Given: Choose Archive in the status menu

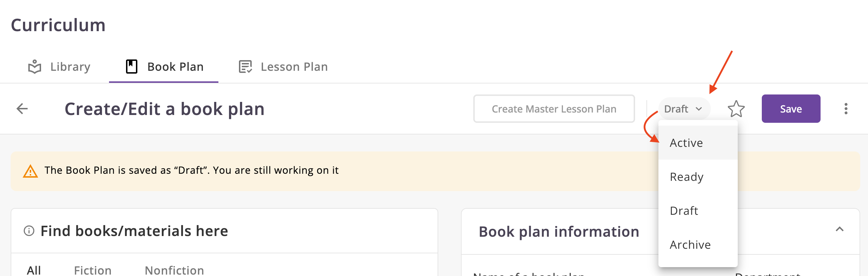Looking at the screenshot, I should [x=690, y=245].
